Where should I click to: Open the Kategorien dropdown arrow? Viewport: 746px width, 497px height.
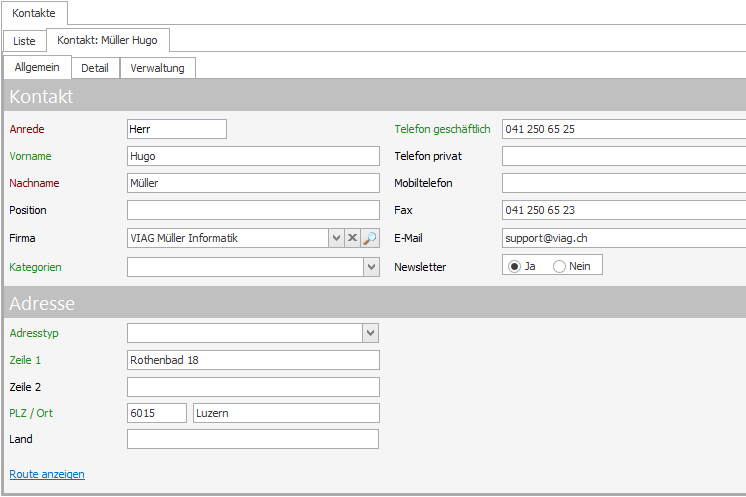[x=371, y=267]
